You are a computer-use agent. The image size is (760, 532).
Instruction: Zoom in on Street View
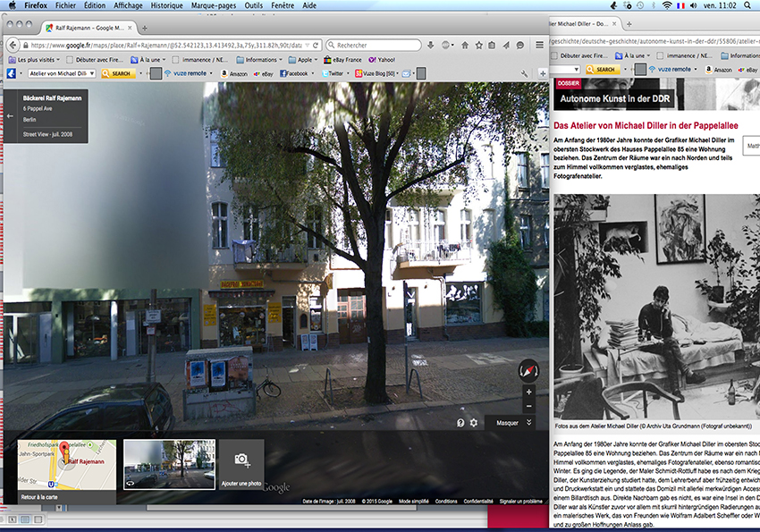[528, 392]
